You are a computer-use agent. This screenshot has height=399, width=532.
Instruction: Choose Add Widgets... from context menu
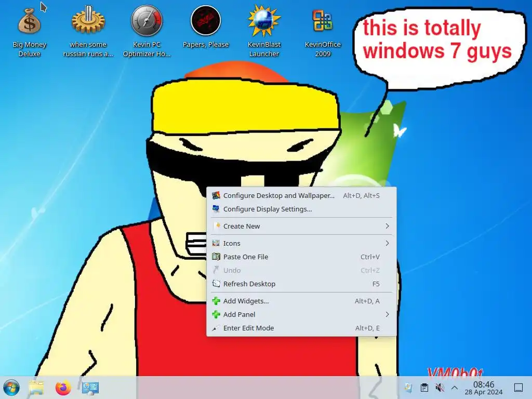pos(301,301)
